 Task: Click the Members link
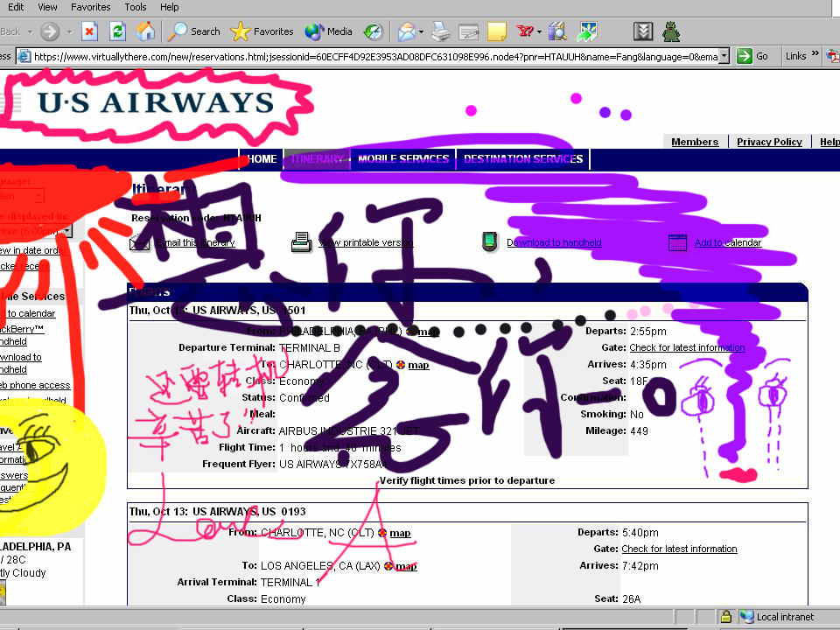(695, 142)
